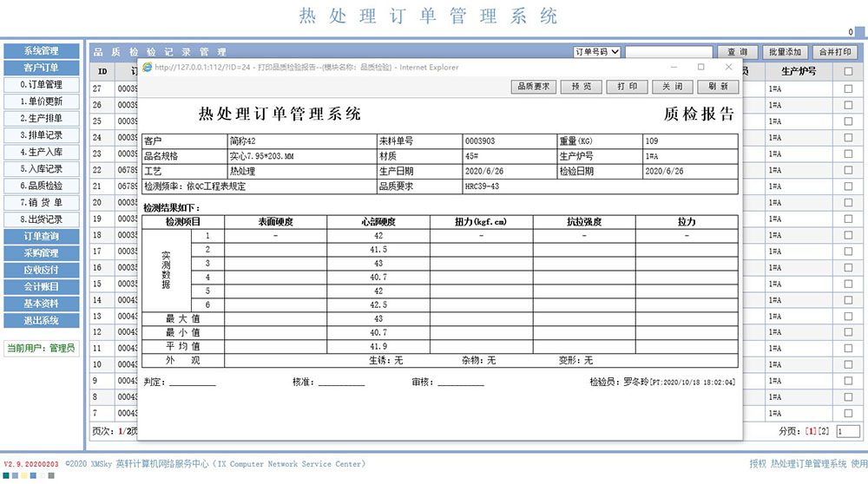The image size is (868, 484).
Task: Click 心部硬度 column header in report
Action: click(x=378, y=222)
